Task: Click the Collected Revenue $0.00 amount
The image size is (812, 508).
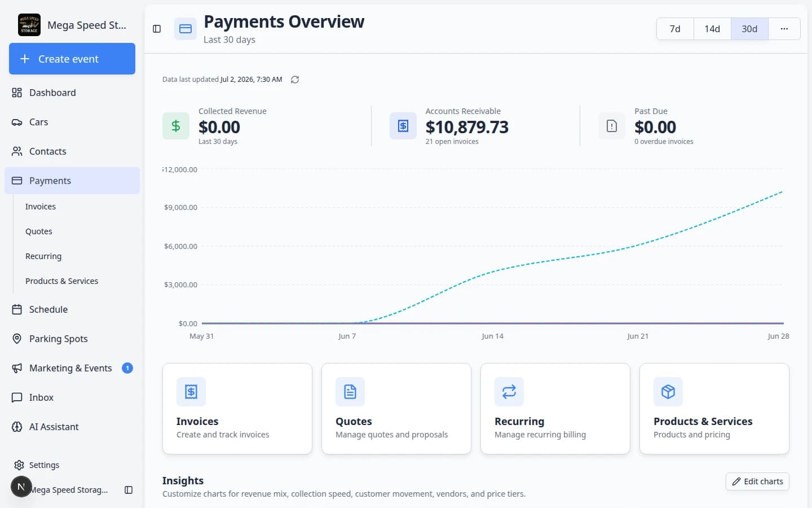Action: [x=219, y=127]
